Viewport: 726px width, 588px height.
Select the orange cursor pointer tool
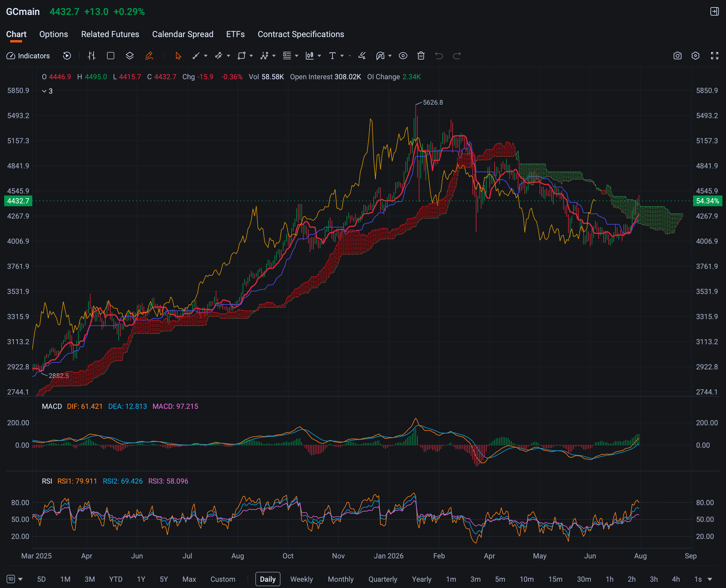coord(178,56)
